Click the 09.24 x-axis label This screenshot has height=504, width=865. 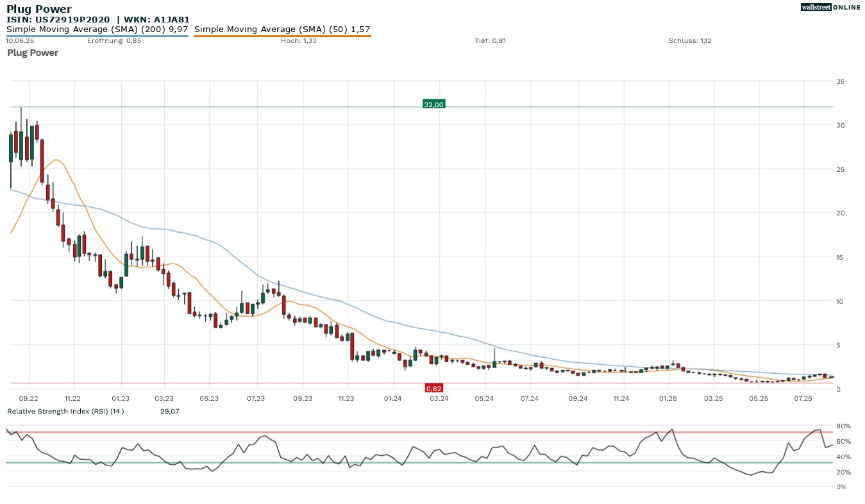[x=578, y=398]
